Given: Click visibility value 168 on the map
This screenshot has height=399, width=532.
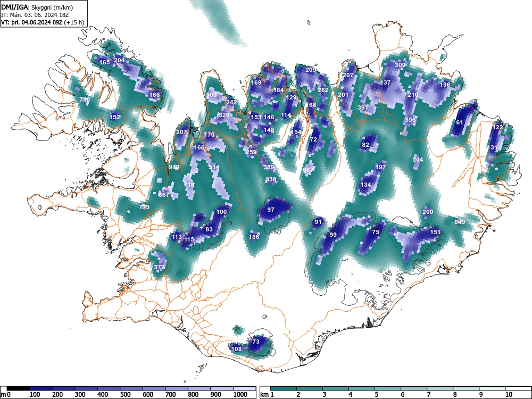Looking at the screenshot, I should pos(311,105).
